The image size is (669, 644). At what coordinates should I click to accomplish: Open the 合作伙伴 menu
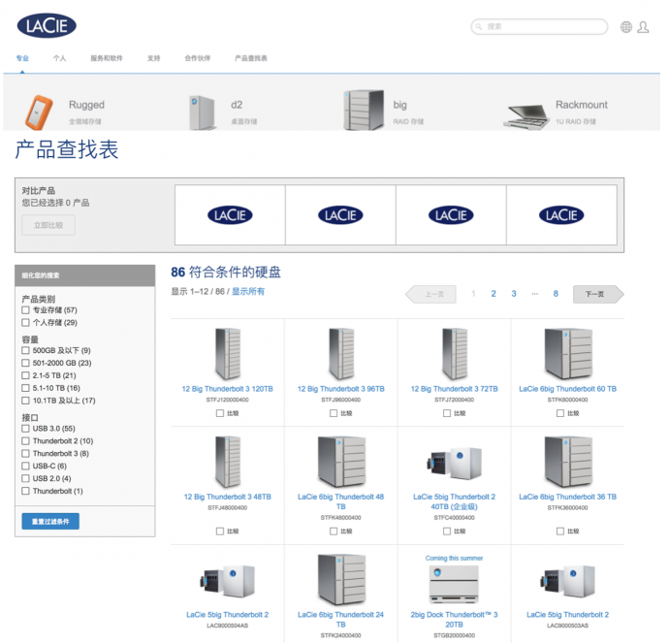pos(197,58)
